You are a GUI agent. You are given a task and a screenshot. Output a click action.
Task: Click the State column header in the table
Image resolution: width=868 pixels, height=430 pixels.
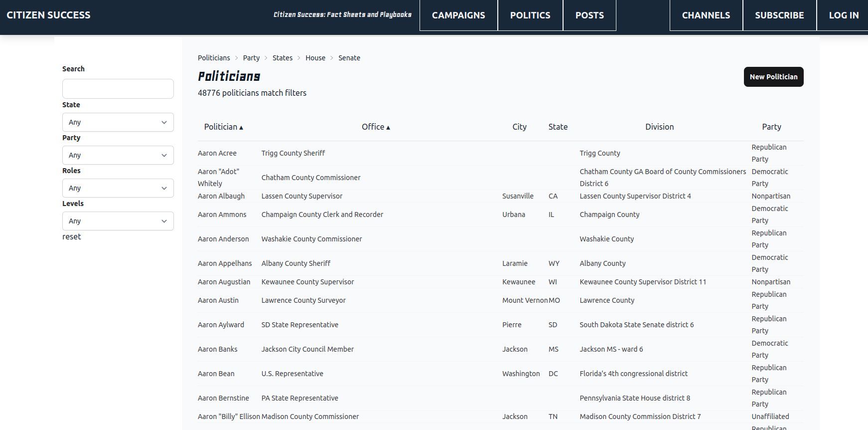tap(558, 127)
